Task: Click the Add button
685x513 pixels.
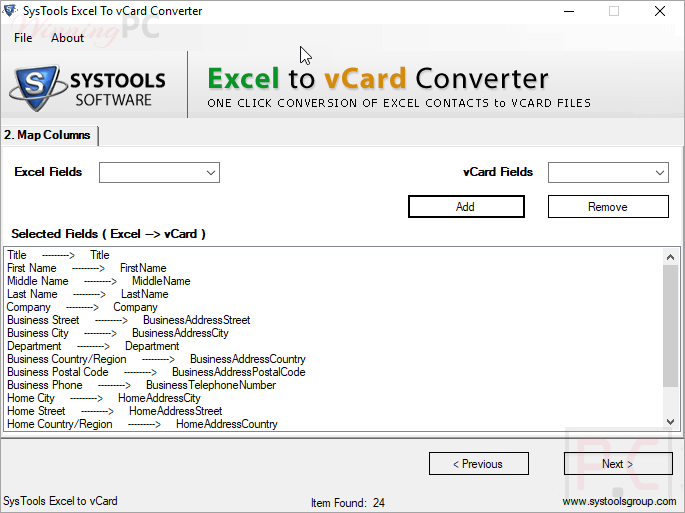Action: click(x=466, y=206)
